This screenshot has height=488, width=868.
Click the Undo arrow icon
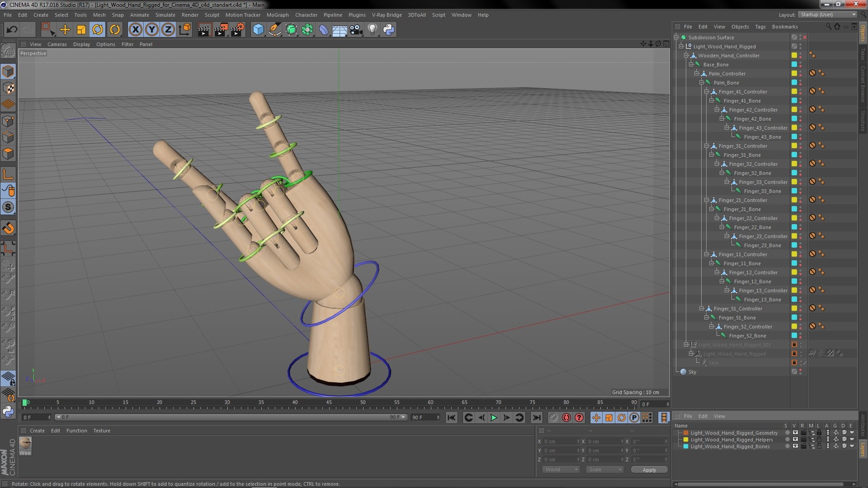click(12, 30)
